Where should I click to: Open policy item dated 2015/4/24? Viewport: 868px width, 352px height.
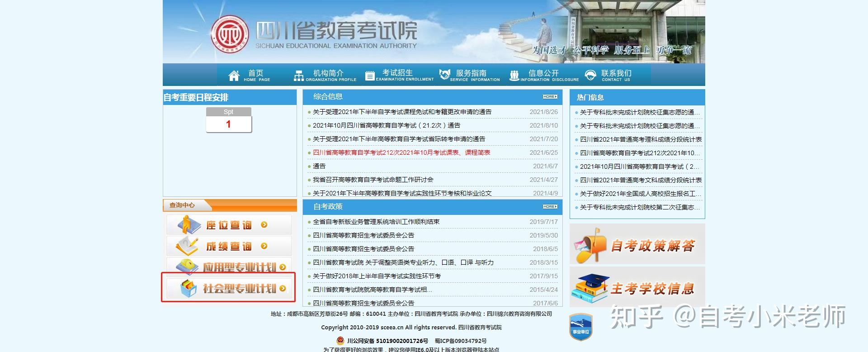[x=373, y=290]
